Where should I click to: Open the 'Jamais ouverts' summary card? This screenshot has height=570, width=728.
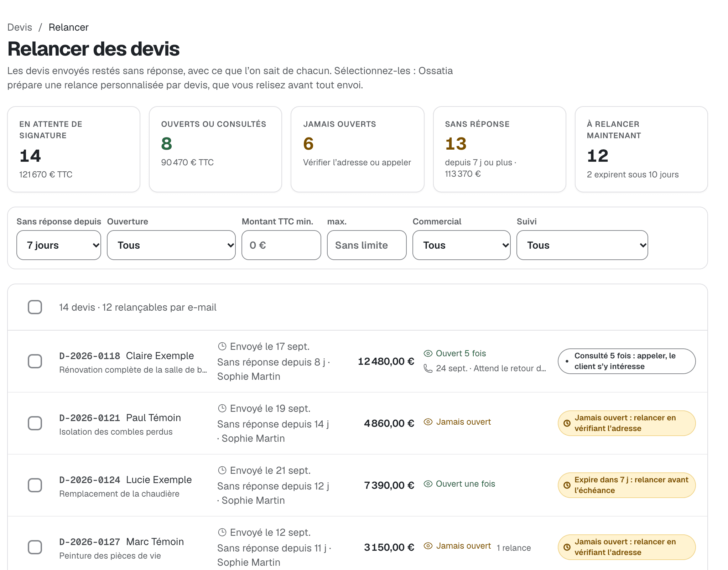pos(358,149)
